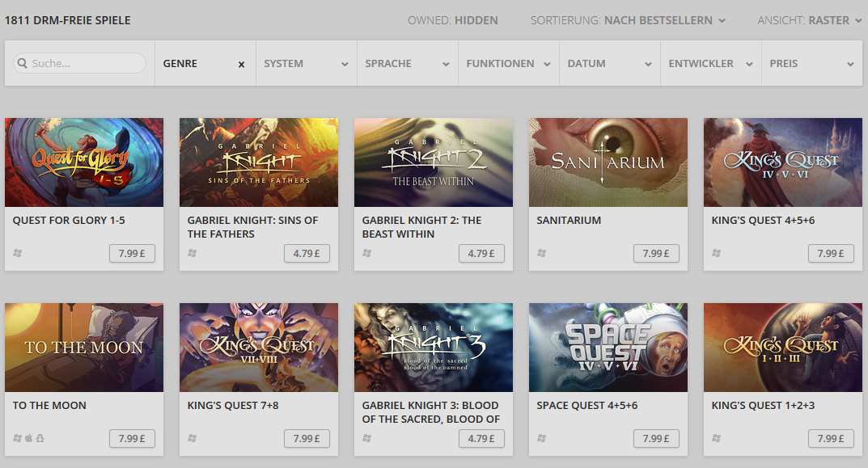Click the Windows icon on King's Quest 1+2+3
868x468 pixels.
(x=716, y=438)
